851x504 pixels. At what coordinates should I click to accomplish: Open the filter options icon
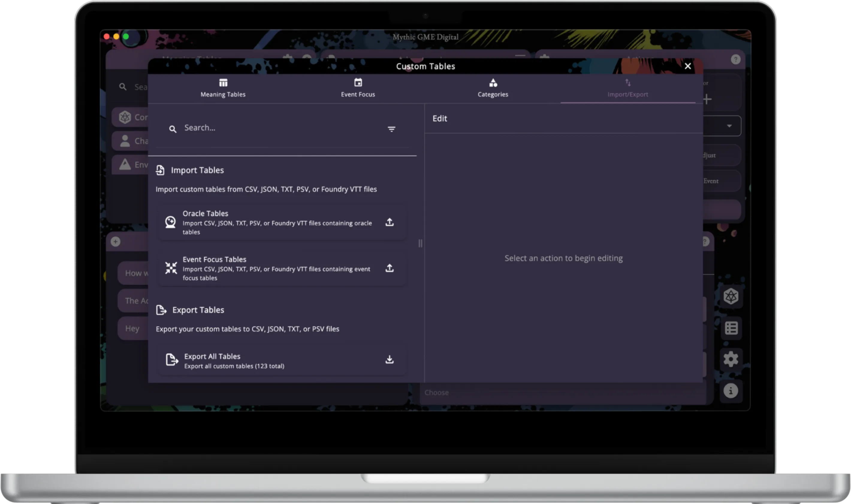point(391,129)
